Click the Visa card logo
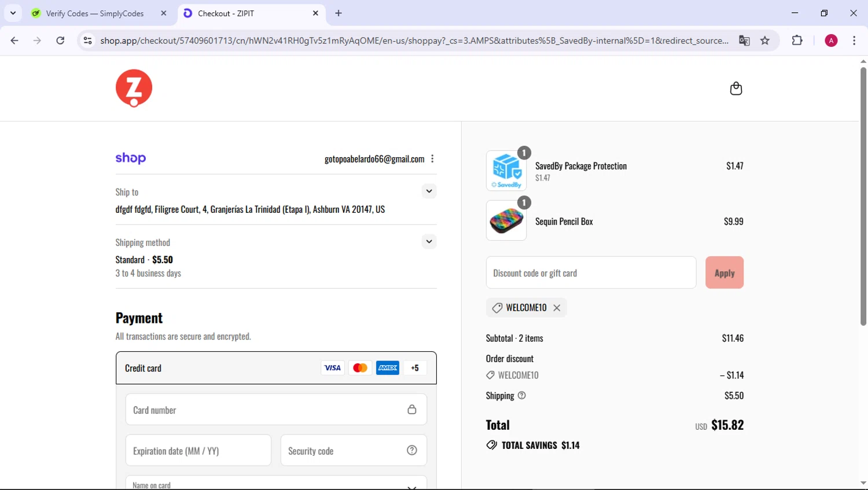The width and height of the screenshot is (868, 490). [332, 368]
